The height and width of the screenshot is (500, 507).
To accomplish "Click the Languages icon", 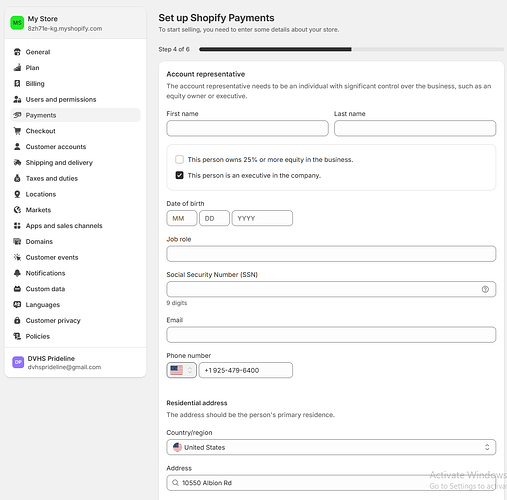I will [x=17, y=304].
